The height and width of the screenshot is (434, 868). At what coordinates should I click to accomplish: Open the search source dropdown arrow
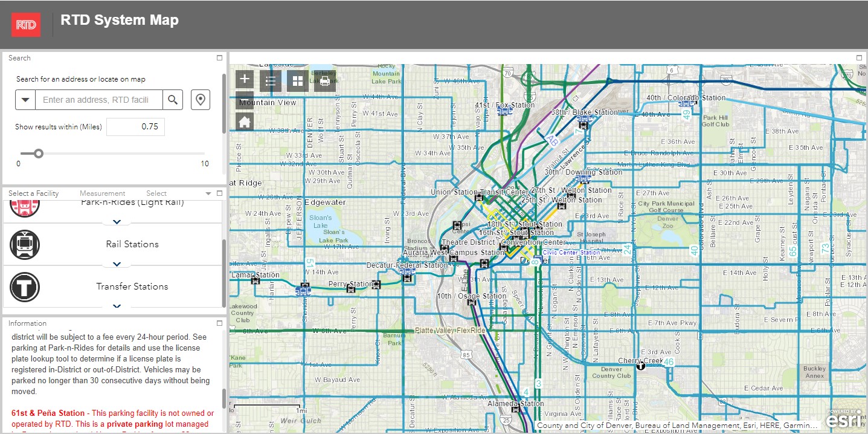click(25, 99)
